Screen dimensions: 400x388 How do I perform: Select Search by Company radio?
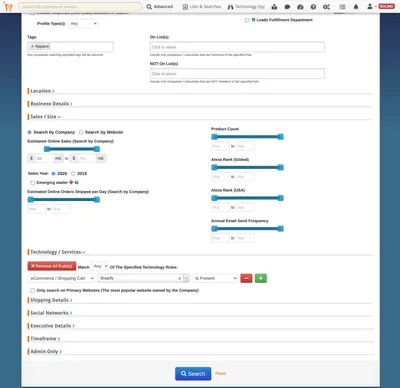pyautogui.click(x=30, y=132)
